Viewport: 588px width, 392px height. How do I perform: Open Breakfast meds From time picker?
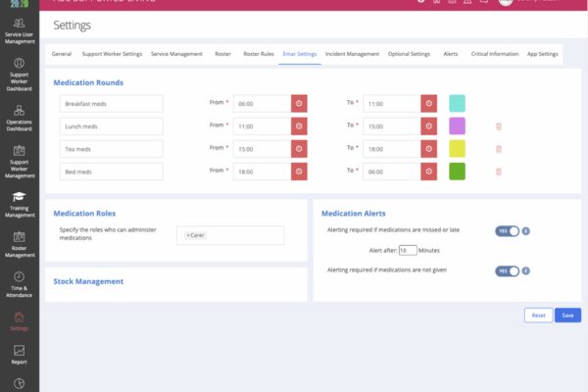[299, 103]
